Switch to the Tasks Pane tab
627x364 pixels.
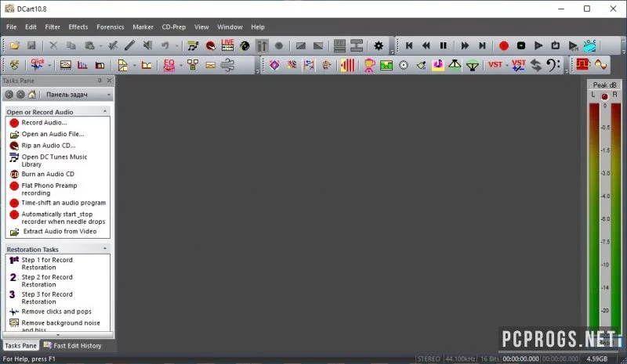(20, 346)
